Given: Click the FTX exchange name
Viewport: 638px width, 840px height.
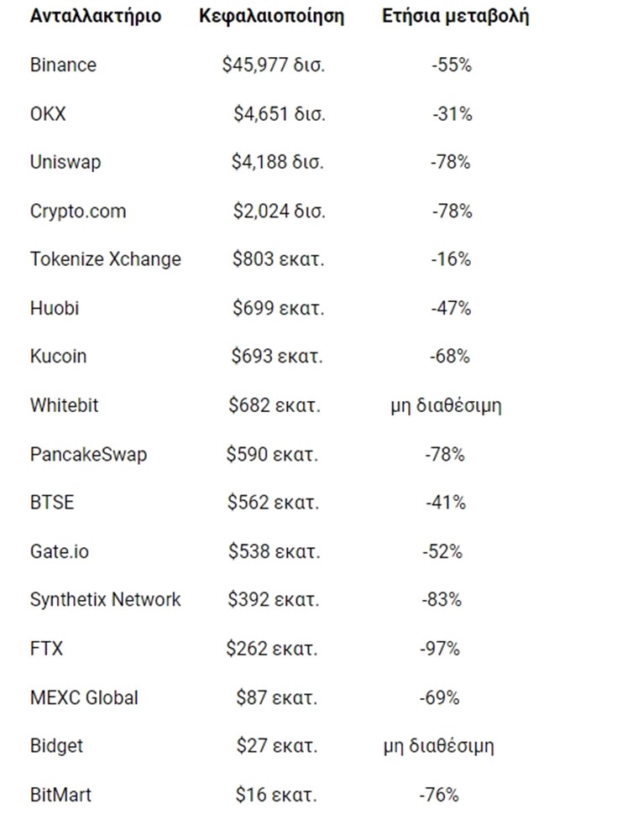Looking at the screenshot, I should (x=46, y=649).
